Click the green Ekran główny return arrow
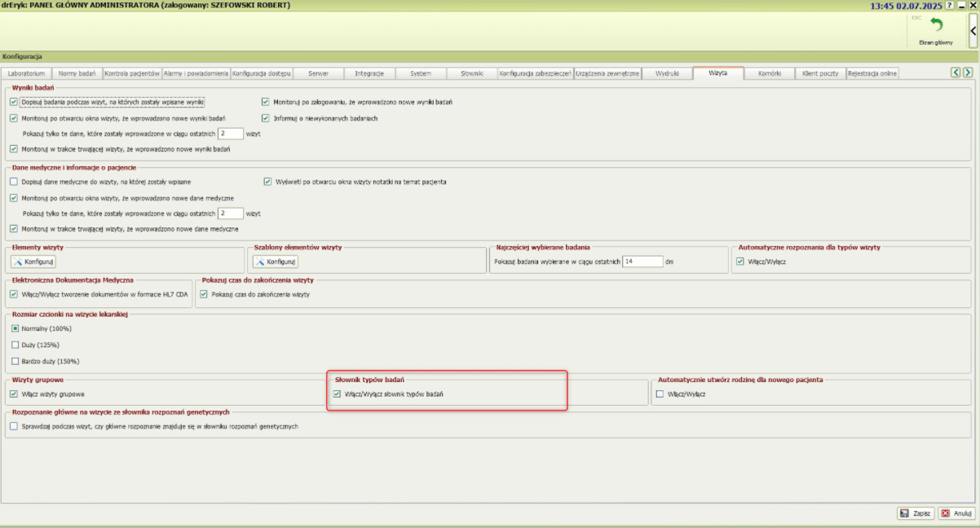This screenshot has width=980, height=528. click(x=936, y=26)
